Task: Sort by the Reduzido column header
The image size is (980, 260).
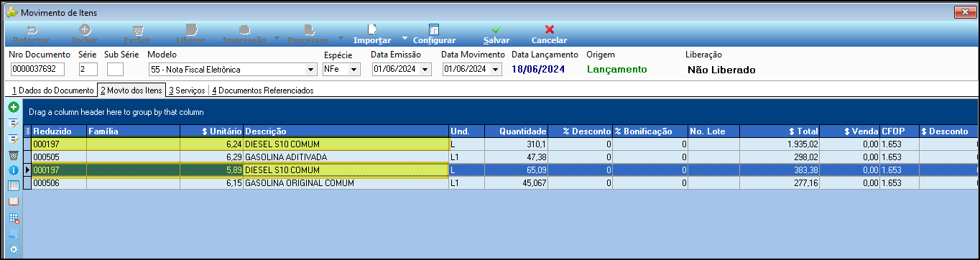Action: pyautogui.click(x=59, y=131)
